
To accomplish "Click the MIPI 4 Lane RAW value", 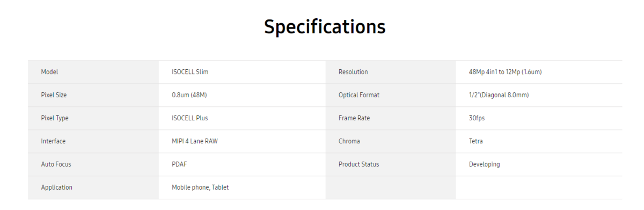I will pyautogui.click(x=195, y=141).
